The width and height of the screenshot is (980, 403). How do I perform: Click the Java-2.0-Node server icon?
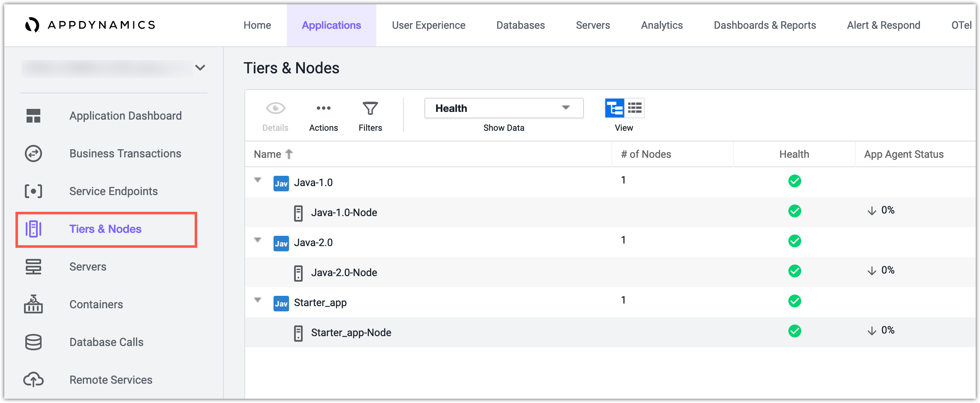[298, 273]
